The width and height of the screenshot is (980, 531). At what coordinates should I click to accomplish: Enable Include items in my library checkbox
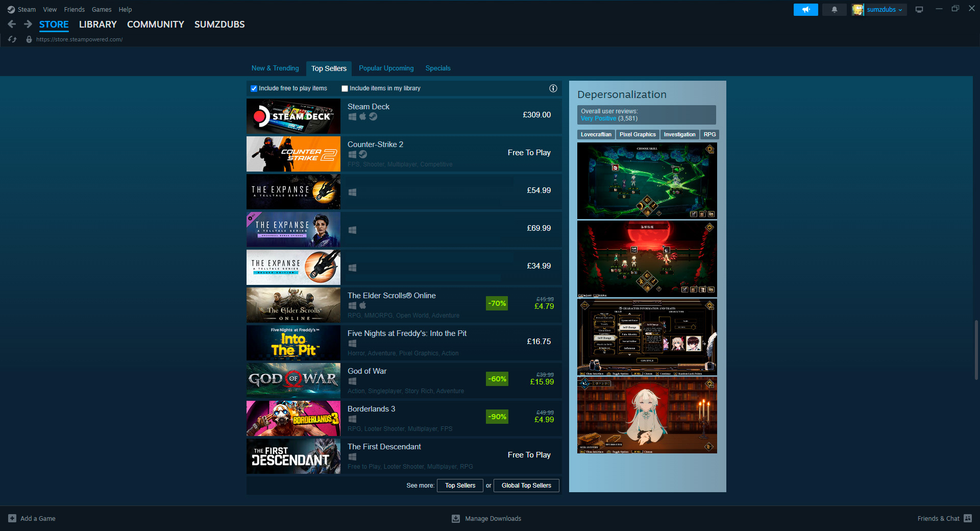pyautogui.click(x=345, y=88)
